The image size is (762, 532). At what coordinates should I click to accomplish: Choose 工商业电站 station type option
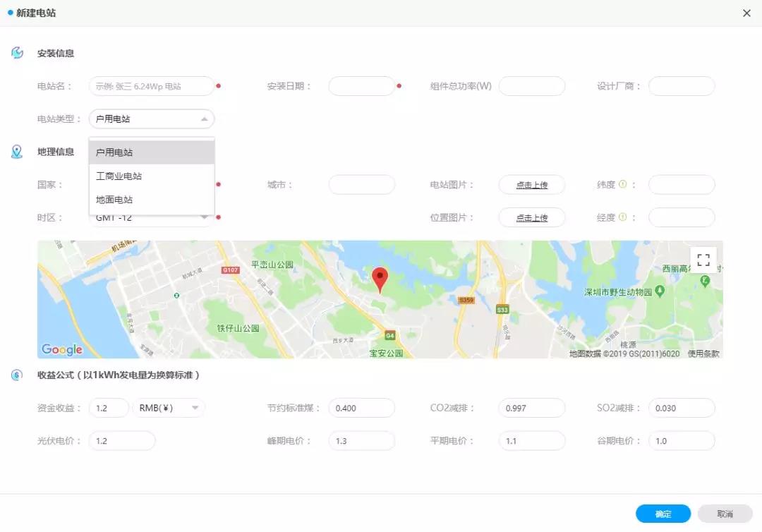click(x=152, y=176)
